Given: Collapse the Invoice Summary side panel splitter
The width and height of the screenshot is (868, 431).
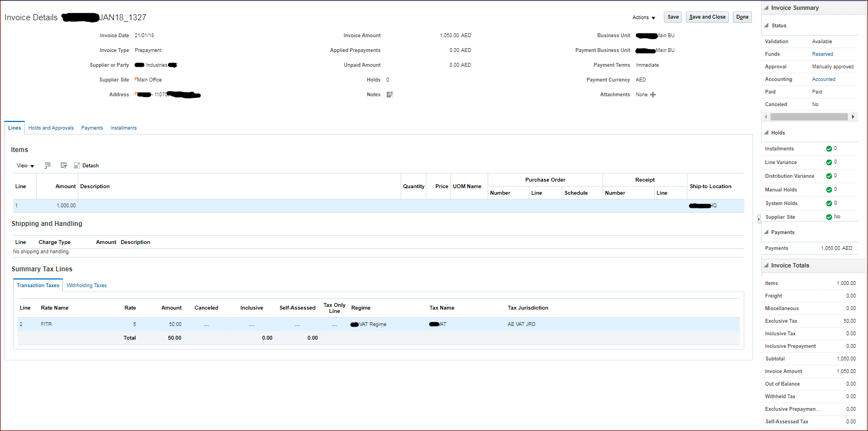Looking at the screenshot, I should point(759,219).
